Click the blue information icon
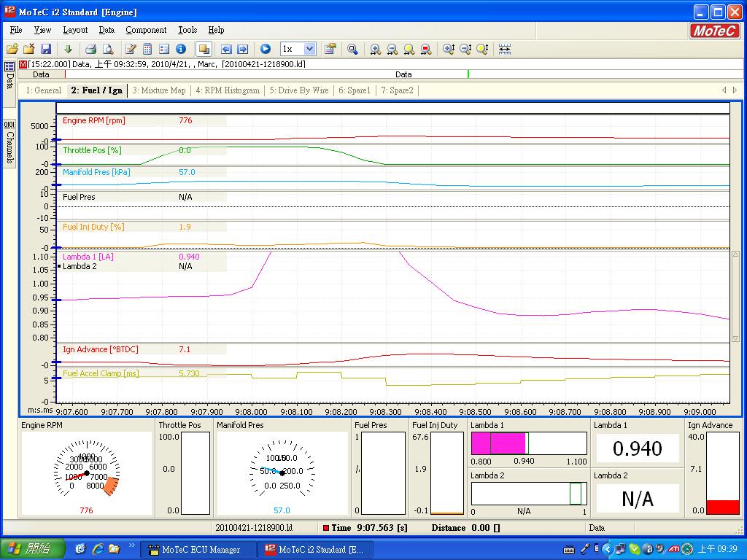The image size is (747, 560). point(181,49)
